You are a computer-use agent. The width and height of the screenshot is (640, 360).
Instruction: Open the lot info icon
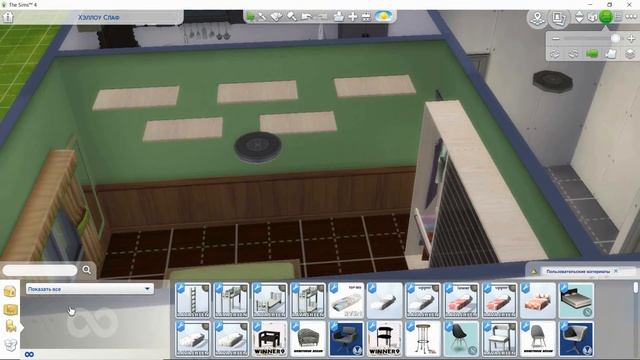point(8,17)
